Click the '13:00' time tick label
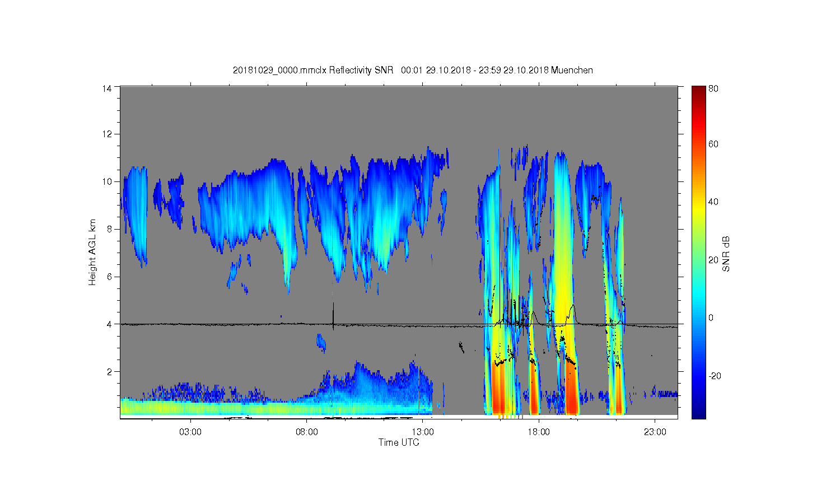Image resolution: width=840 pixels, height=504 pixels. [x=423, y=432]
